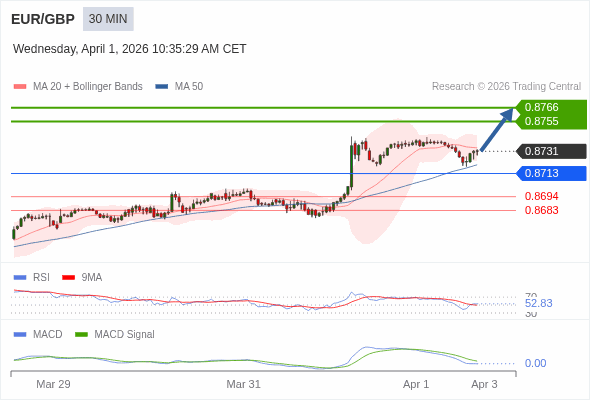Click the Apr 3 date axis label

(484, 384)
